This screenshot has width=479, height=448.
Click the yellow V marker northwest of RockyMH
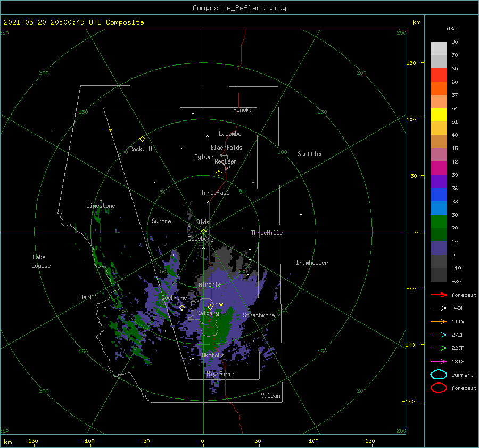click(111, 130)
